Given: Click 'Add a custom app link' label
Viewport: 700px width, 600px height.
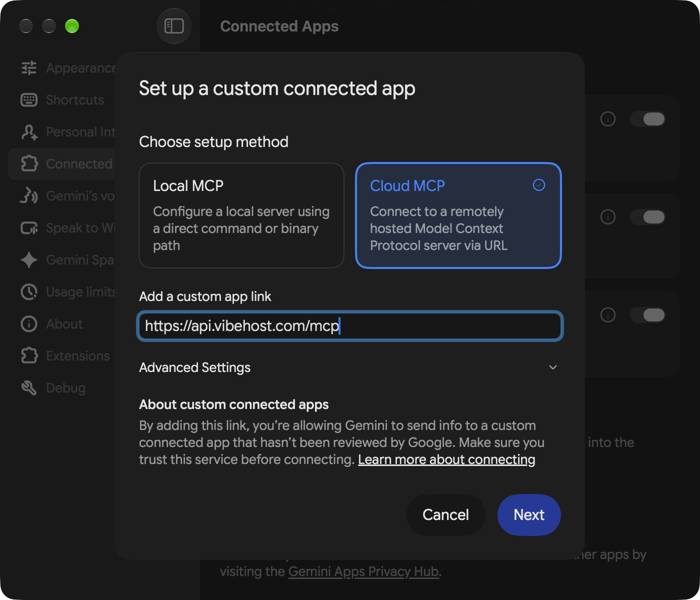Looking at the screenshot, I should pos(205,296).
